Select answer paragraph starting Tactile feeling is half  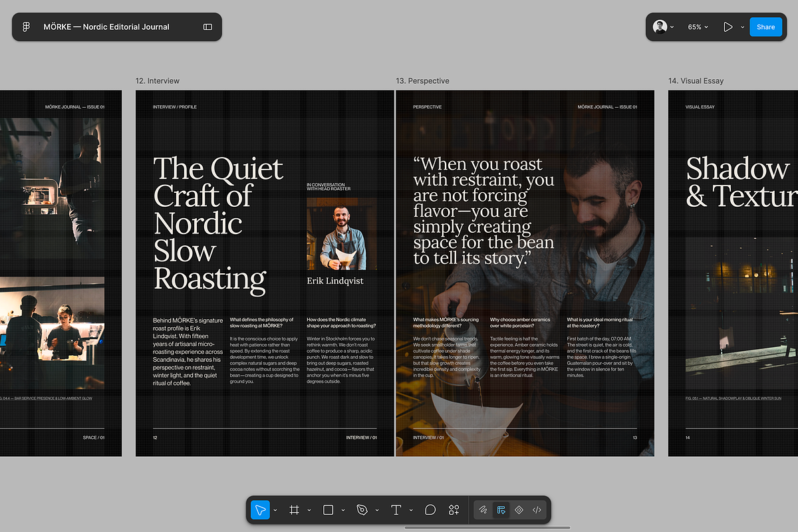pyautogui.click(x=524, y=357)
